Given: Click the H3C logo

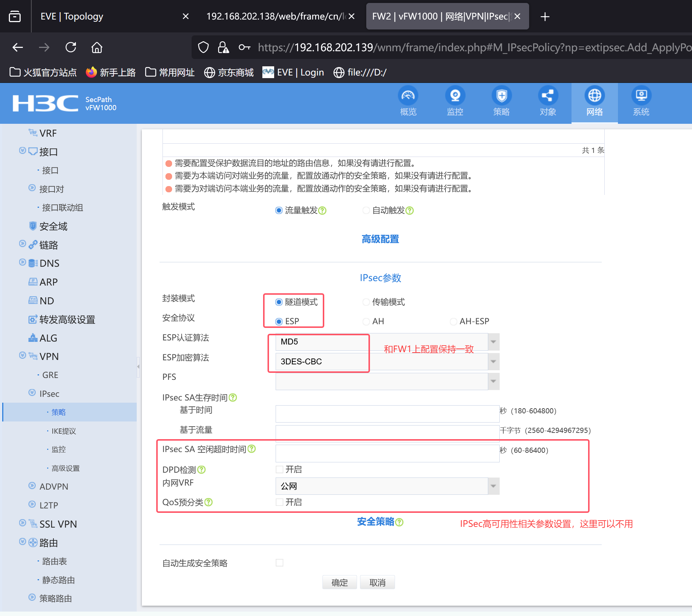Looking at the screenshot, I should 45,103.
